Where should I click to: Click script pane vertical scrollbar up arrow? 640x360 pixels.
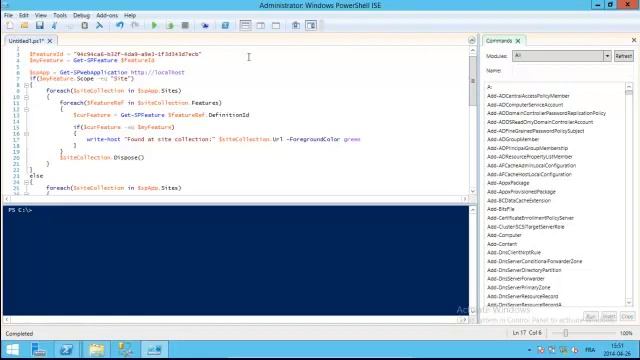(473, 50)
